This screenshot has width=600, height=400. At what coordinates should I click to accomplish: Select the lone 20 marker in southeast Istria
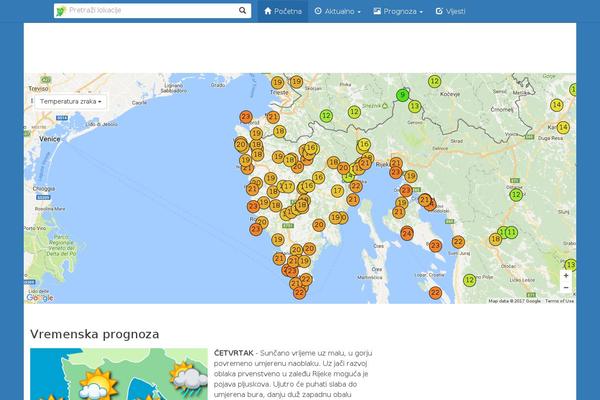(319, 225)
